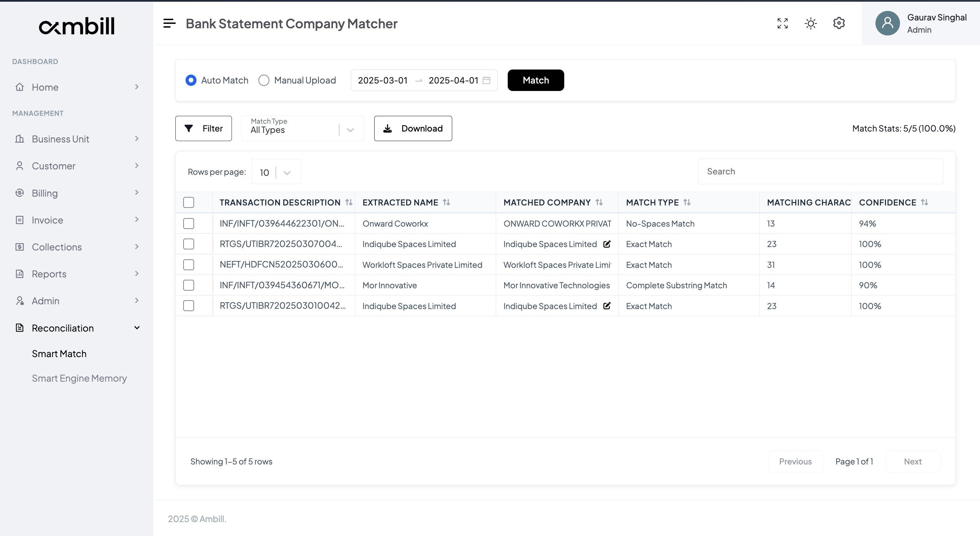Click the Customer person icon
This screenshot has height=536, width=980.
pyautogui.click(x=20, y=166)
